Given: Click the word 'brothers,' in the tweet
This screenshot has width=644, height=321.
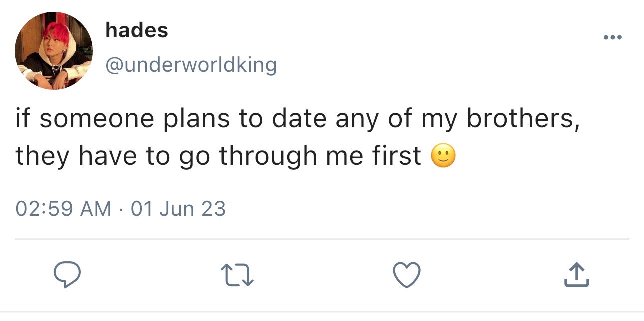Looking at the screenshot, I should coord(523,120).
